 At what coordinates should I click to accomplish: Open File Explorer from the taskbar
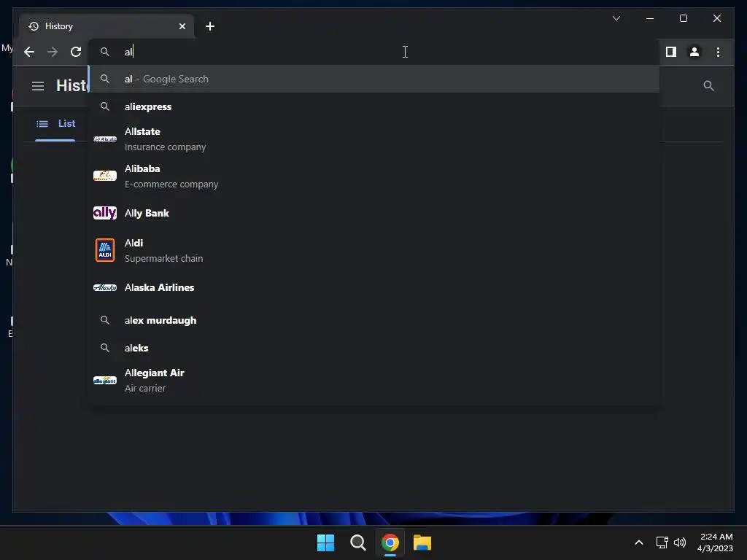(x=422, y=542)
